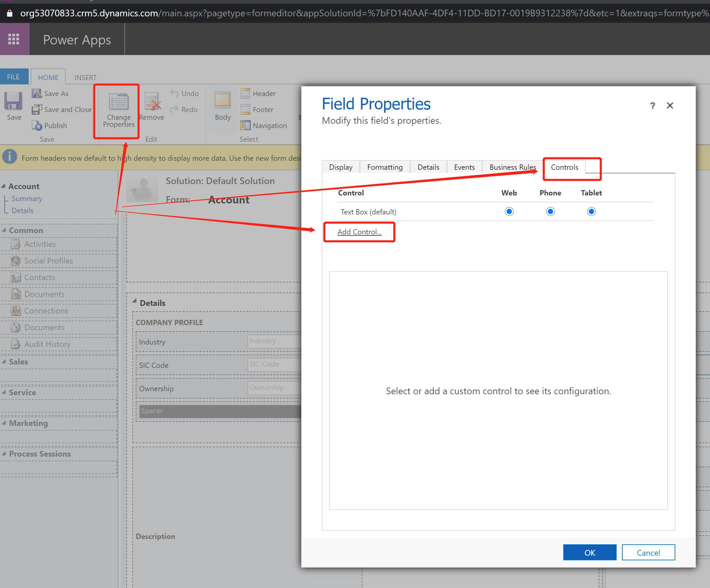Select Phone radio button for Text Box
The image size is (710, 588).
pyautogui.click(x=550, y=211)
